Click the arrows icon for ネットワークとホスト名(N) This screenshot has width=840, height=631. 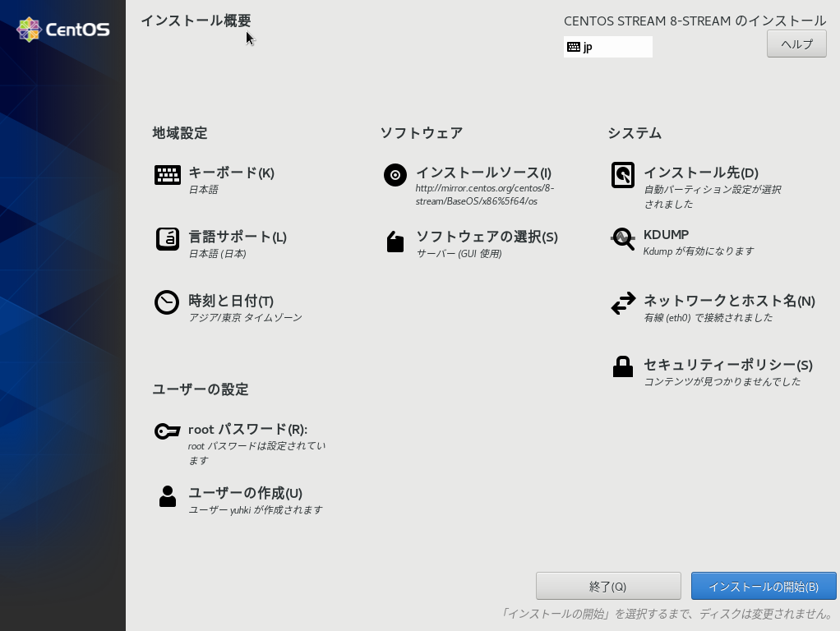[623, 303]
